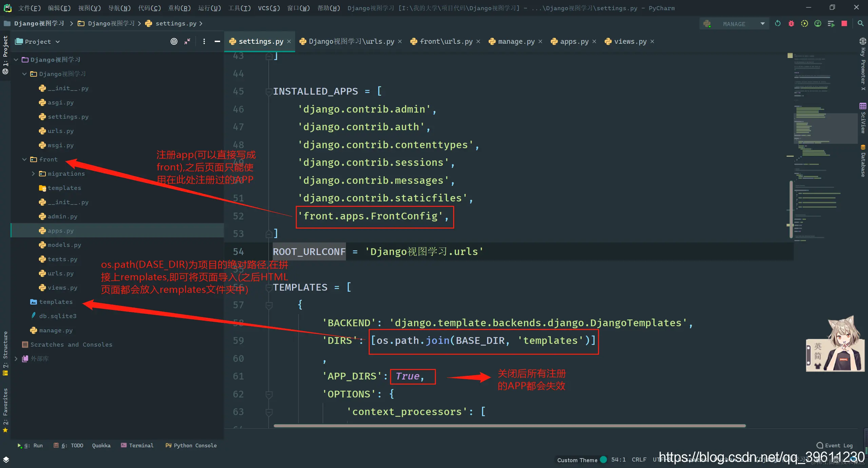Screen dimensions: 868x468
Task: Open the VCS menu
Action: [x=269, y=8]
